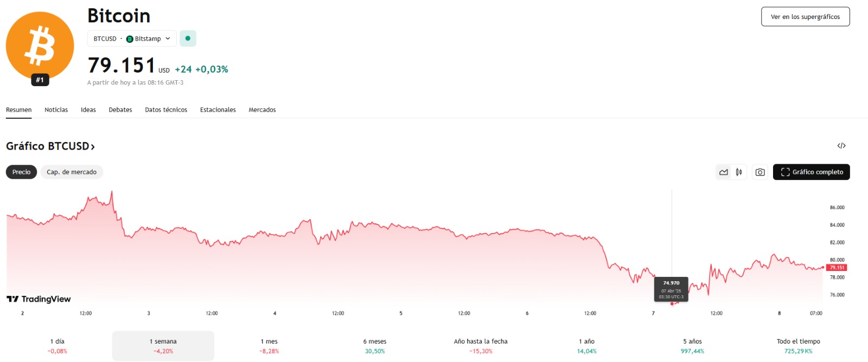Click the red 79.151 price label

click(x=837, y=268)
